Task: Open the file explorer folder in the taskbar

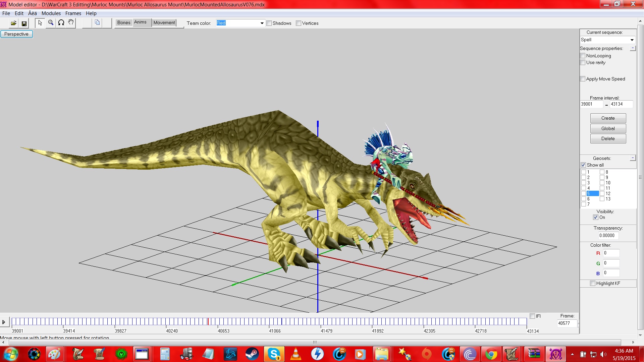Action: (382, 354)
